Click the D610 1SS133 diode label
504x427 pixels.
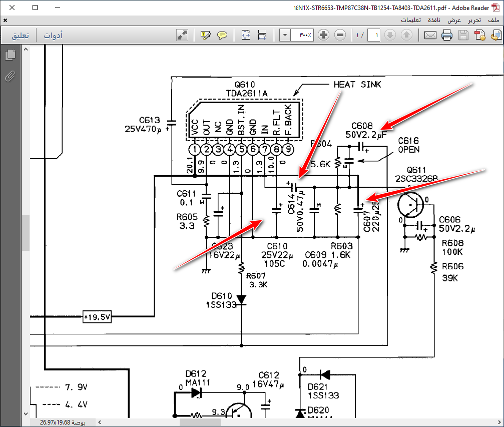(221, 300)
